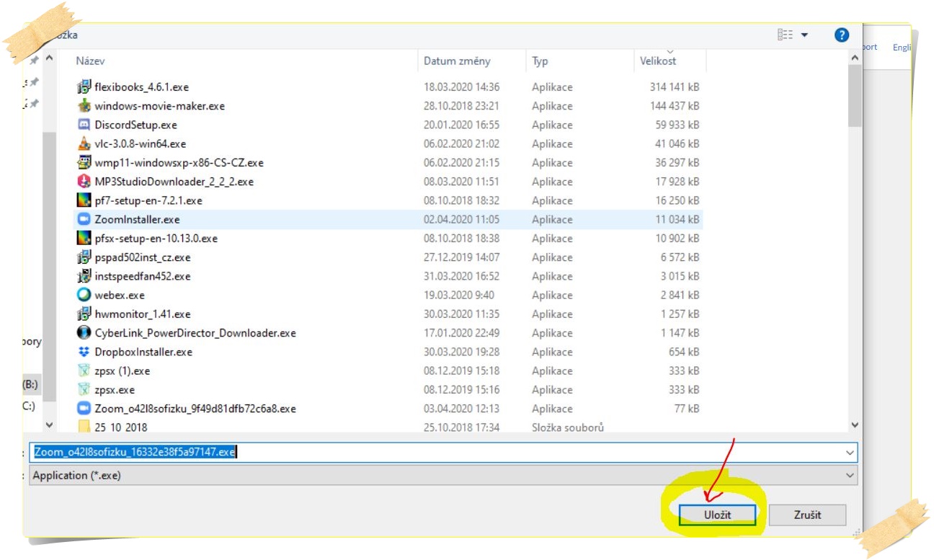934x560 pixels.
Task: Select file name pf7-setup-en-7.2.1.exe
Action: [x=148, y=200]
